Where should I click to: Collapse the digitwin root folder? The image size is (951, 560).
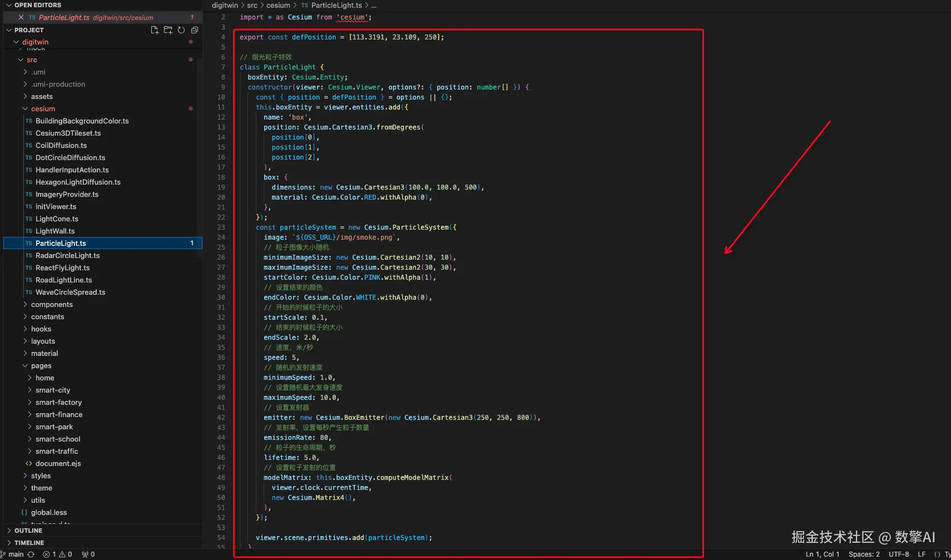(x=16, y=42)
